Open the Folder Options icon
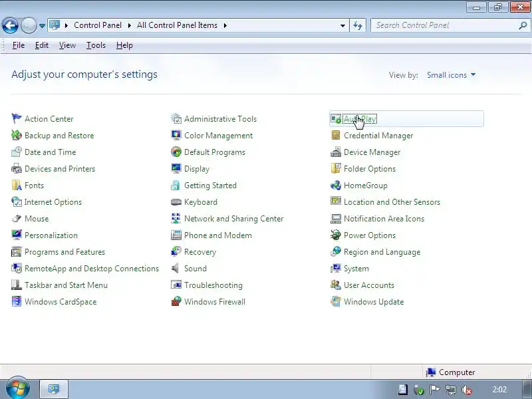This screenshot has height=399, width=532. tap(336, 168)
